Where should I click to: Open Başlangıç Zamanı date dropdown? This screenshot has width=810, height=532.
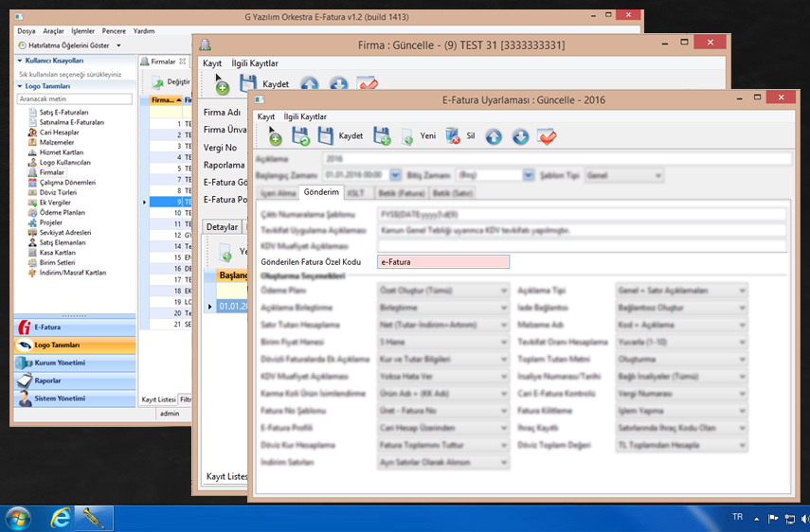coord(395,175)
